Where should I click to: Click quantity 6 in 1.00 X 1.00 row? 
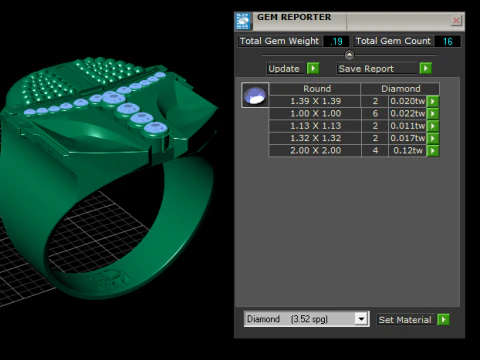click(375, 114)
